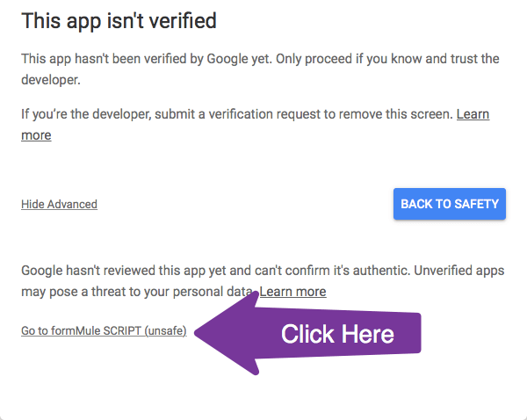Collapse the section with Hide Advanced

[x=59, y=204]
